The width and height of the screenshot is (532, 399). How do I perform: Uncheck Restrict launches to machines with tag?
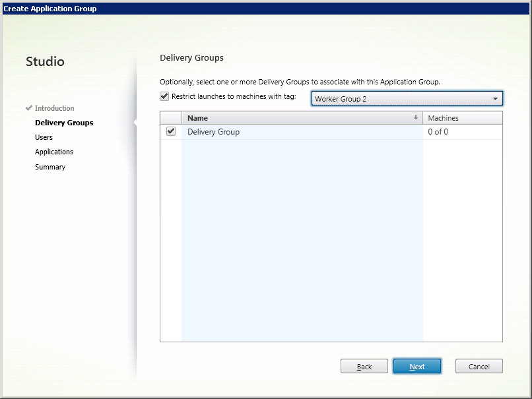[x=164, y=96]
